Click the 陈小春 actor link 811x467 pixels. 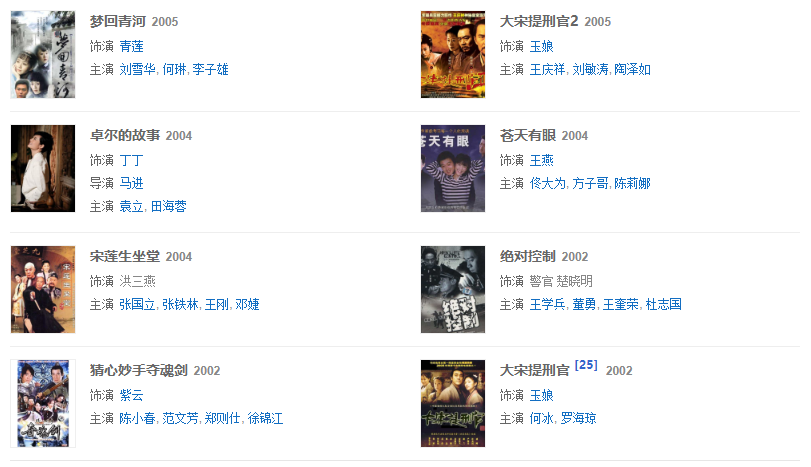[x=138, y=418]
